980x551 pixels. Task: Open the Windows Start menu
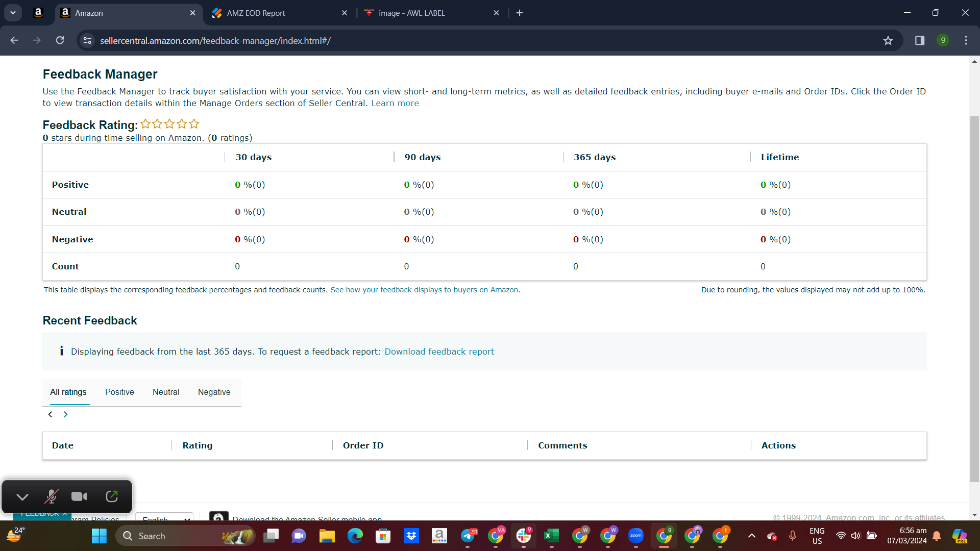pos(99,536)
